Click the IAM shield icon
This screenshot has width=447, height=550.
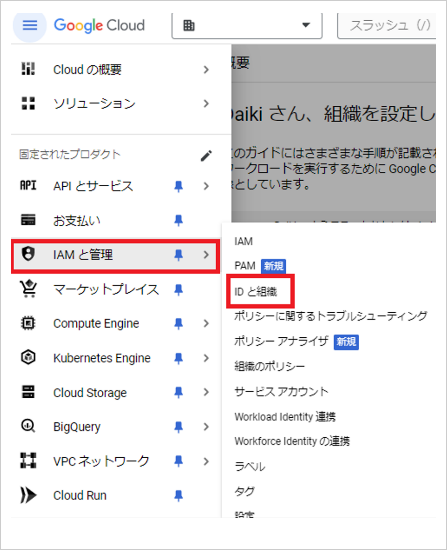(28, 254)
